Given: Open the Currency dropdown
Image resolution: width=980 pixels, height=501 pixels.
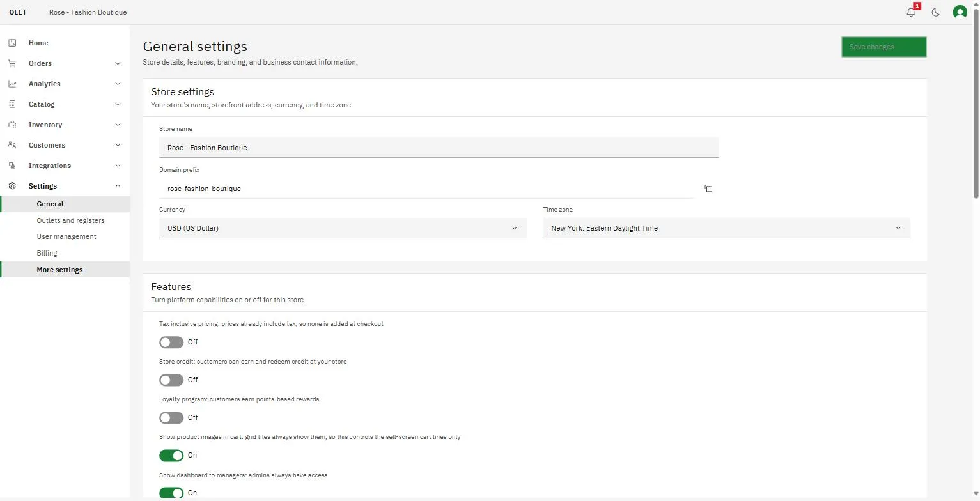Looking at the screenshot, I should tap(343, 228).
